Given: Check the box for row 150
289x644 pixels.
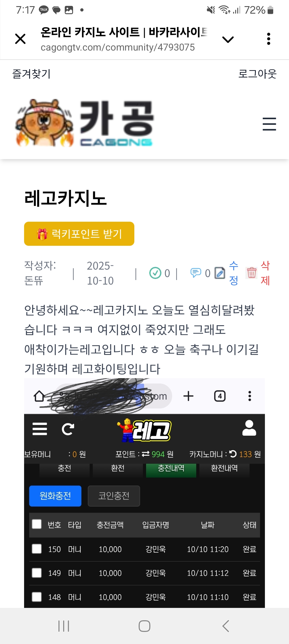Looking at the screenshot, I should (x=37, y=549).
